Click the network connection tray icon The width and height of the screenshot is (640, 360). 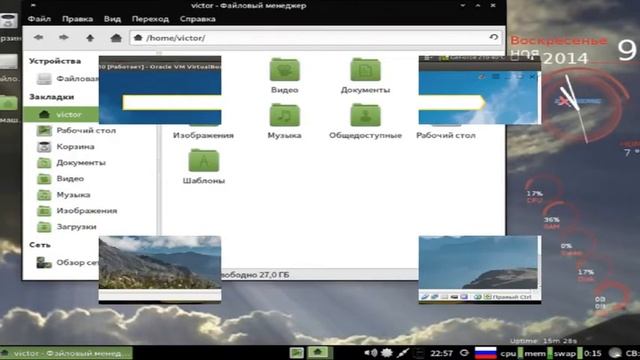403,353
